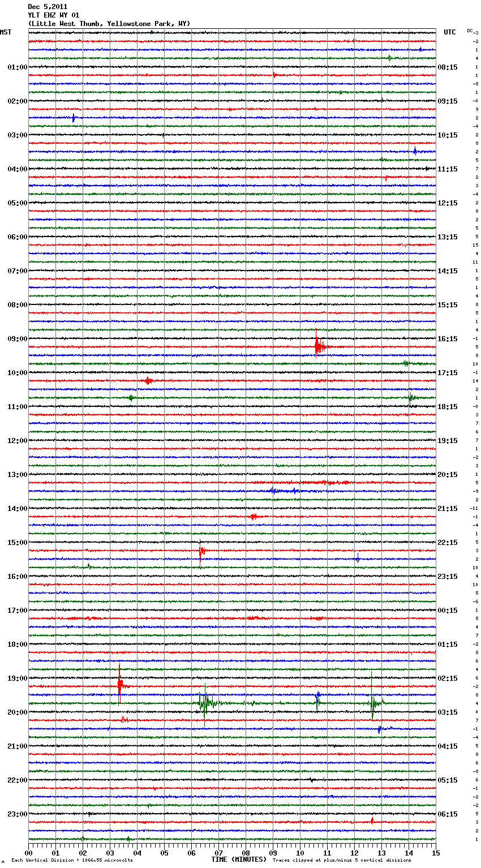Click the 'DC' column heading at top right
481x868 pixels.
pyautogui.click(x=470, y=31)
